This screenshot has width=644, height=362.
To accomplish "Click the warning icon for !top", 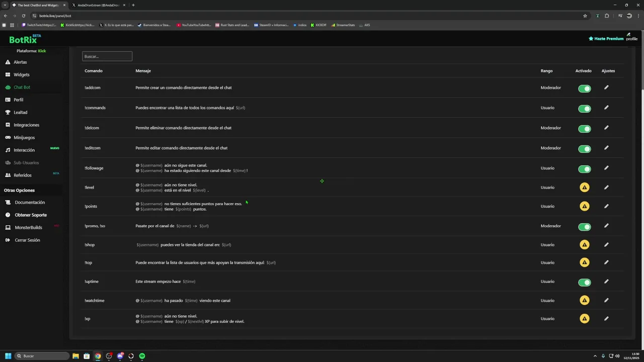I will tap(584, 262).
